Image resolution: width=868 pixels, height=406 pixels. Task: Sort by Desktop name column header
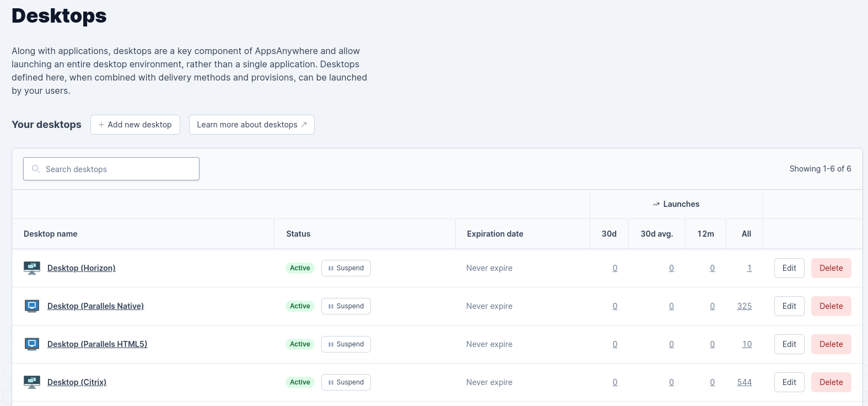51,234
